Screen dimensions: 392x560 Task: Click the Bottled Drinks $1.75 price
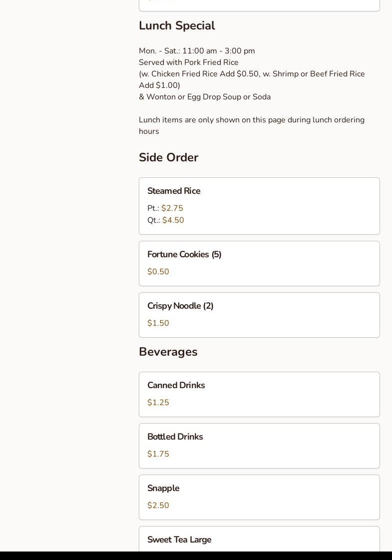click(x=158, y=454)
